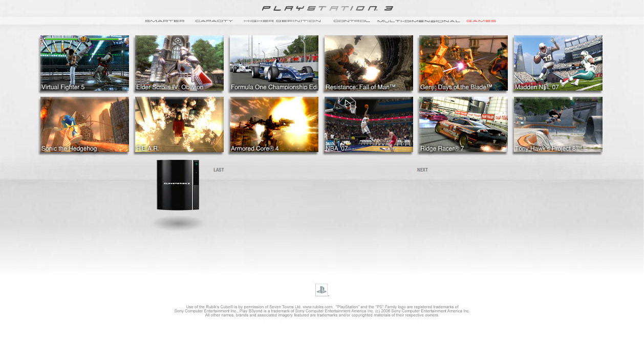This screenshot has width=644, height=362.
Task: Click the Sony Computer Entertainment copyright line
Action: click(322, 311)
